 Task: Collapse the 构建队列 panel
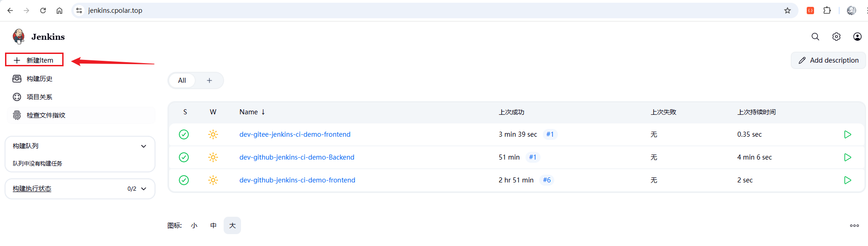pyautogui.click(x=144, y=146)
